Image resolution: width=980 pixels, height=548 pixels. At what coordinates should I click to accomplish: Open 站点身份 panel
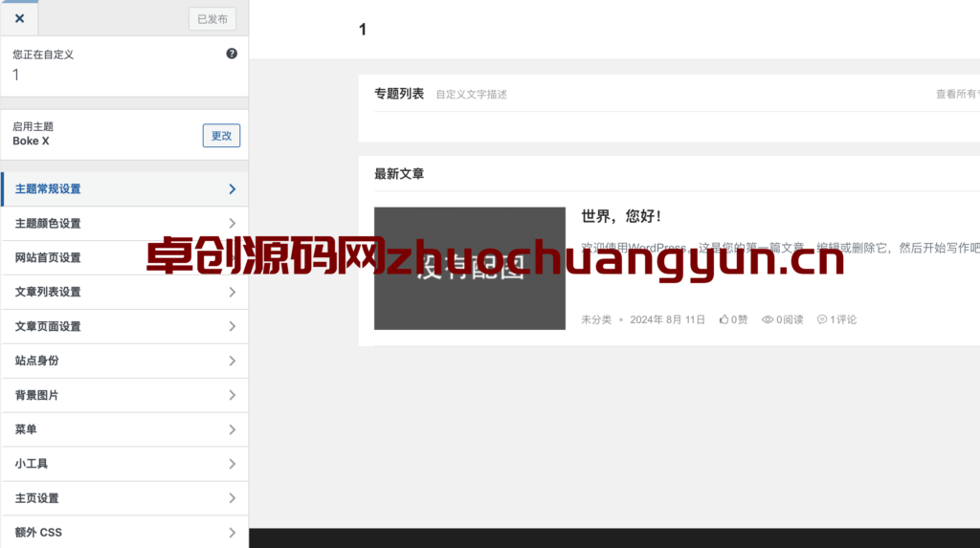click(x=125, y=361)
